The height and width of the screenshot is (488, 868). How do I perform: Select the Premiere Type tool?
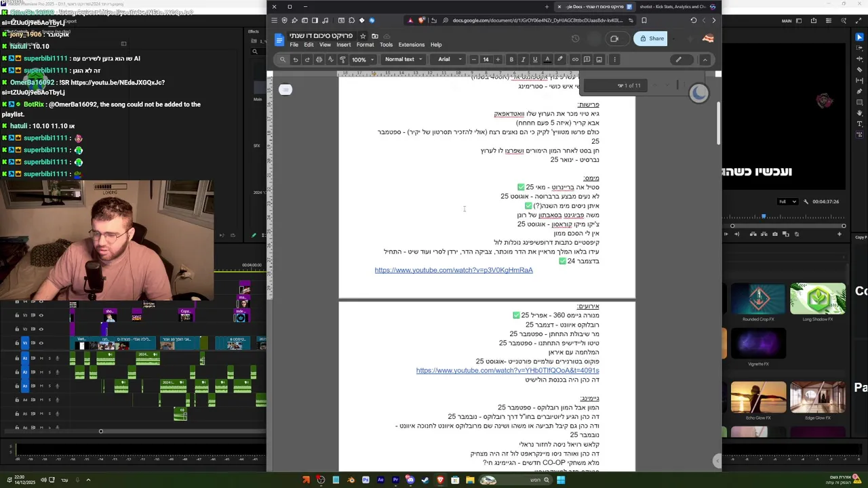[859, 123]
